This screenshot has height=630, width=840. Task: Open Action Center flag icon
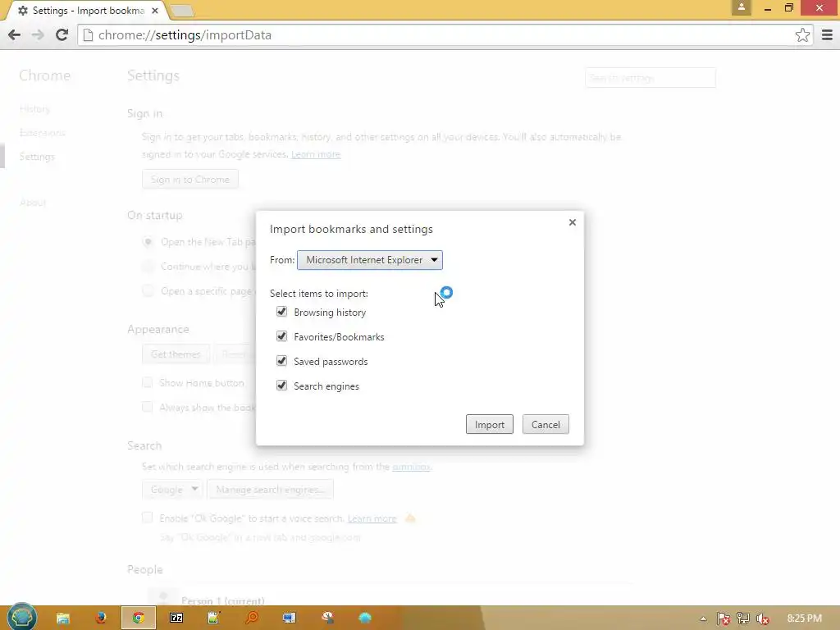click(x=724, y=619)
